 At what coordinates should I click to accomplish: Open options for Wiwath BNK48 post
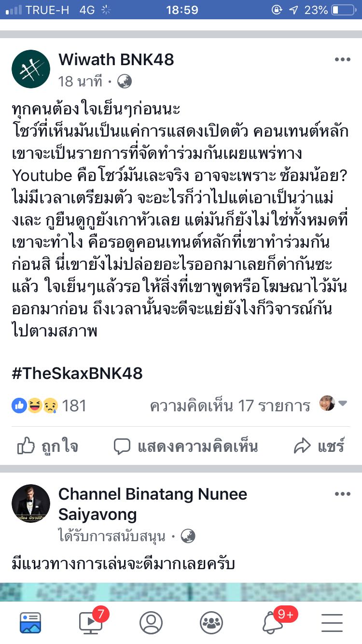coord(342,59)
